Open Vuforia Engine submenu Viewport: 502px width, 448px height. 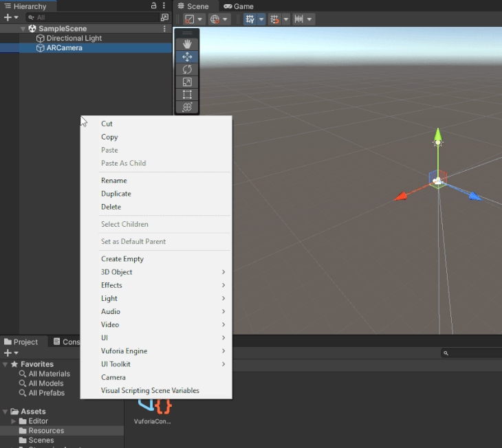coord(156,351)
